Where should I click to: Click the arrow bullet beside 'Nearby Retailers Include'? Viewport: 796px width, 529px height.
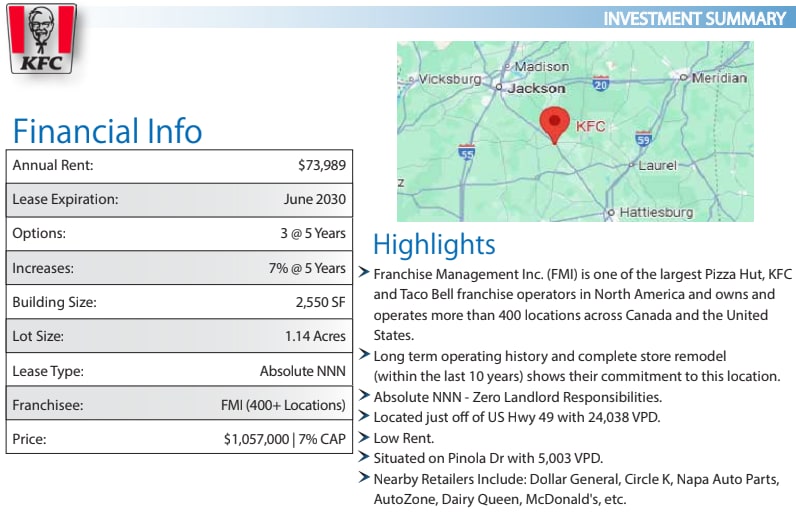(365, 479)
